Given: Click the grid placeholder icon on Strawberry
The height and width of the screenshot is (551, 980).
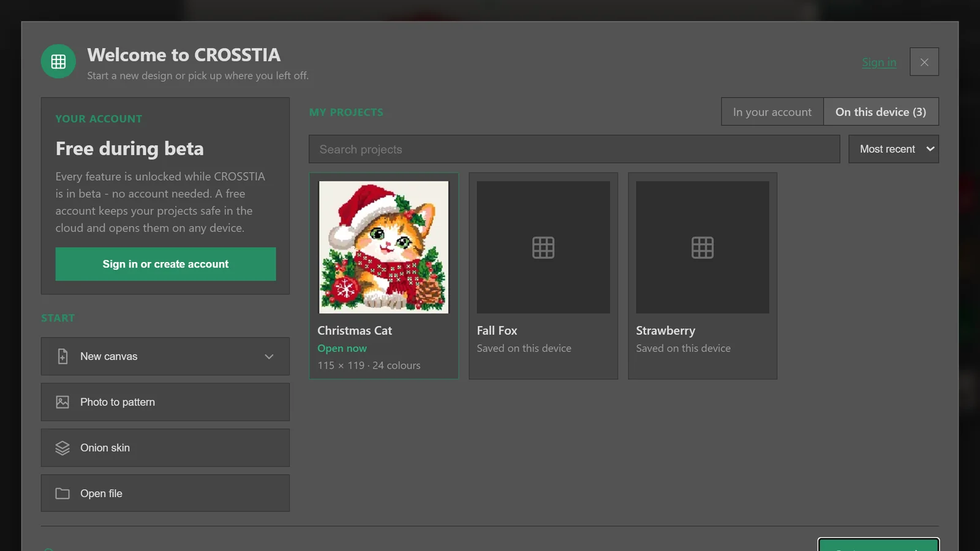Looking at the screenshot, I should [x=703, y=247].
